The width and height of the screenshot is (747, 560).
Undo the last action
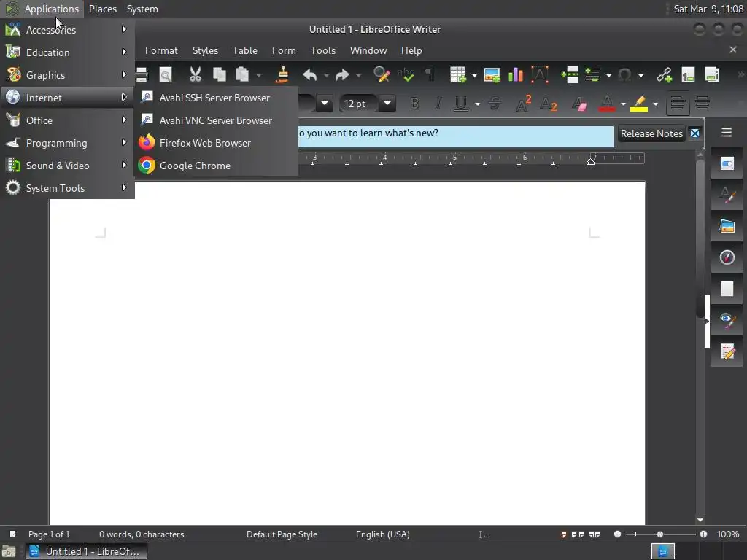[x=309, y=75]
